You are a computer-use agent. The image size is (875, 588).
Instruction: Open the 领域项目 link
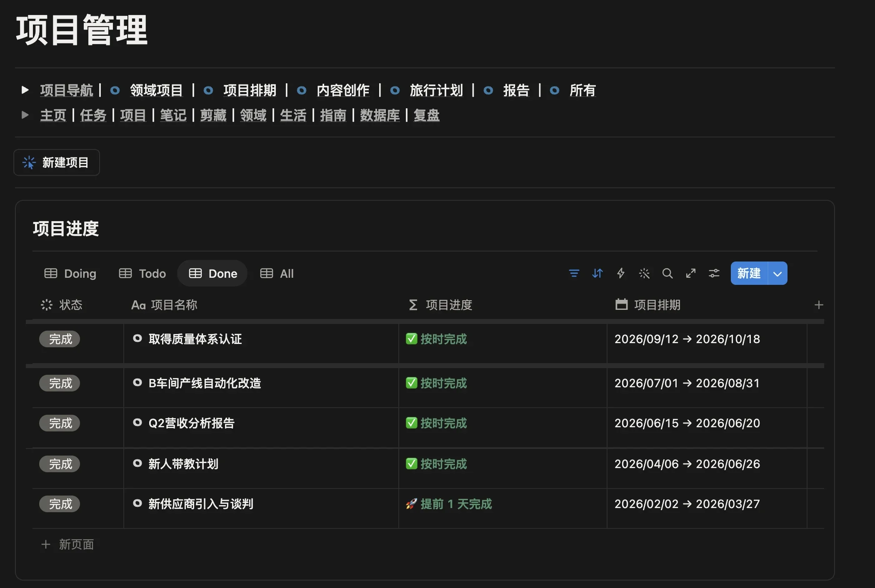[156, 90]
